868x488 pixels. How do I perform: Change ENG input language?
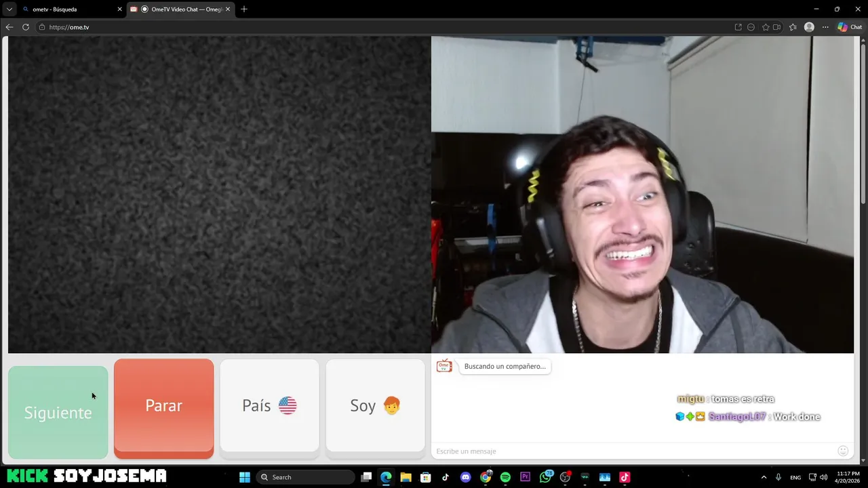[795, 477]
